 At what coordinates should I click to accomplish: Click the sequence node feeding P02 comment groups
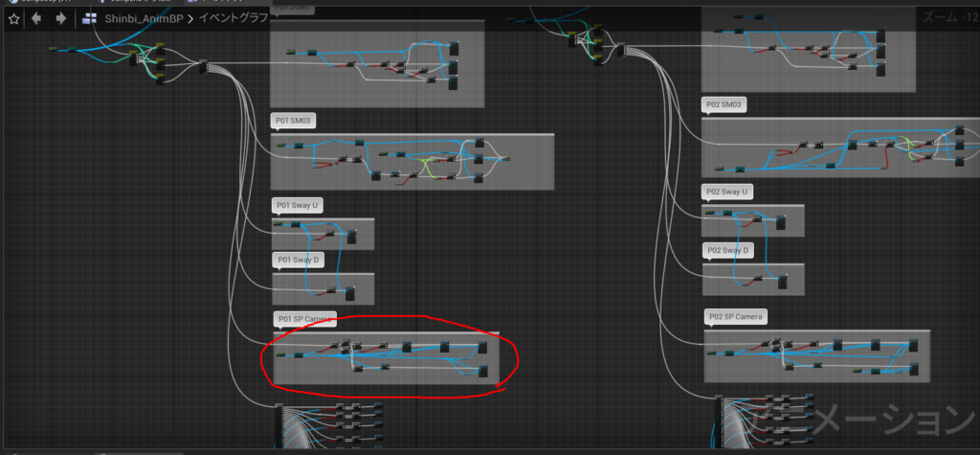[x=620, y=50]
